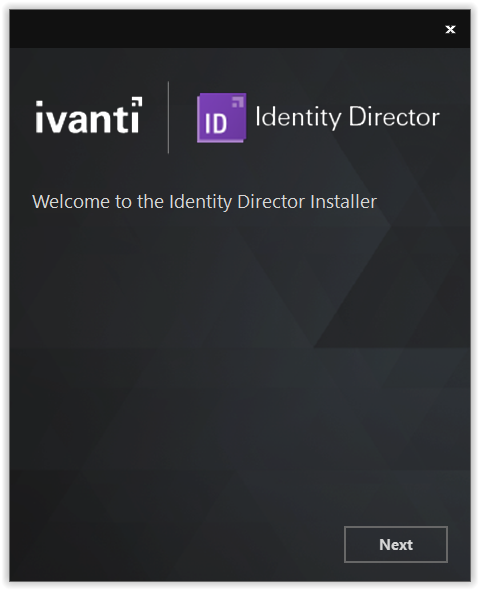This screenshot has width=479, height=590.
Task: Click the welcome message heading
Action: click(204, 202)
